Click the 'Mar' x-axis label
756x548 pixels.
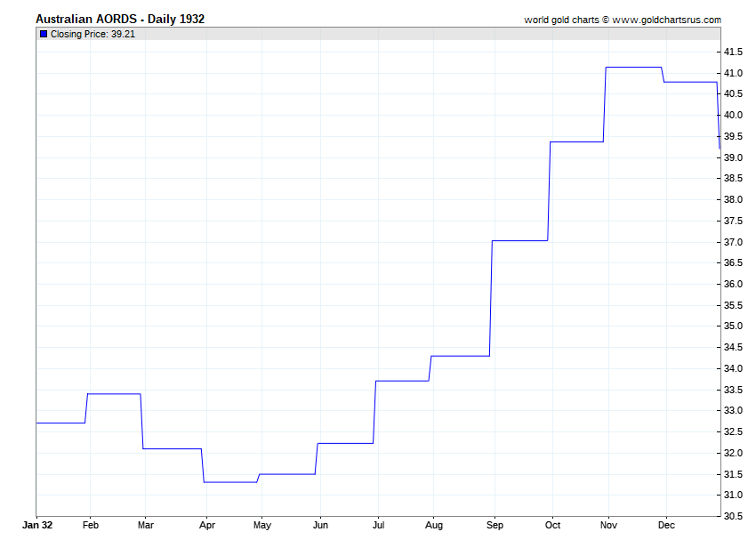coord(146,525)
